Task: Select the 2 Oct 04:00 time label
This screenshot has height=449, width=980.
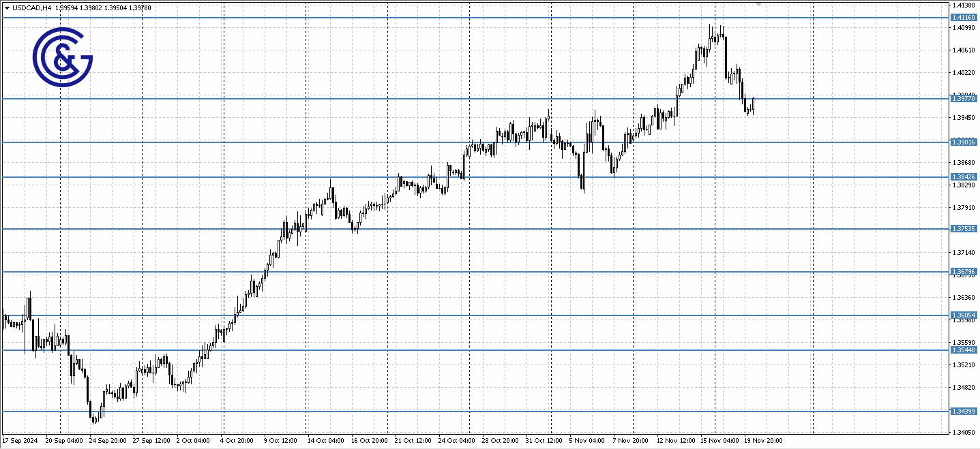Action: [193, 439]
